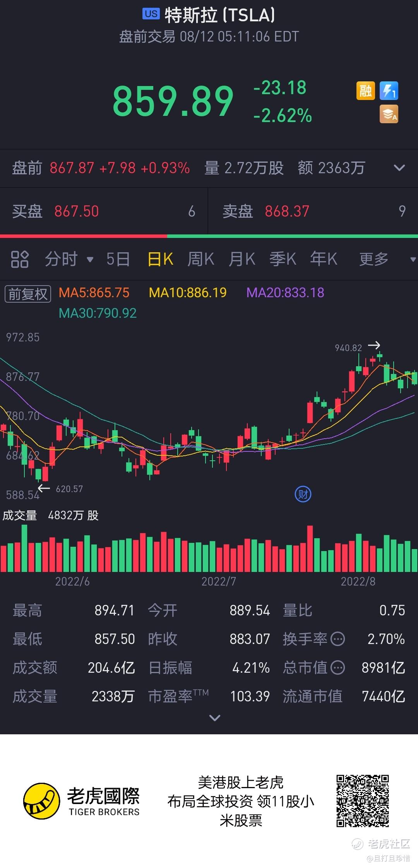Tap the promo text 美港股上老虎
Image resolution: width=418 pixels, height=868 pixels.
[x=241, y=783]
